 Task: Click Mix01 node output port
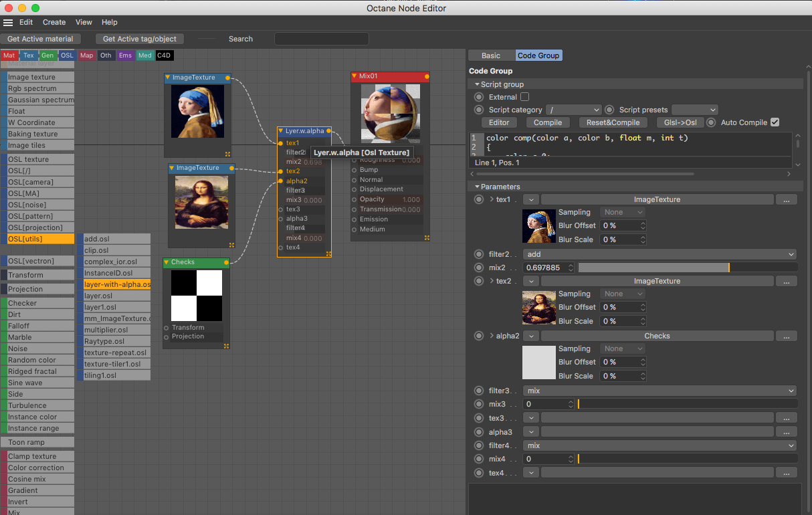[x=425, y=77]
